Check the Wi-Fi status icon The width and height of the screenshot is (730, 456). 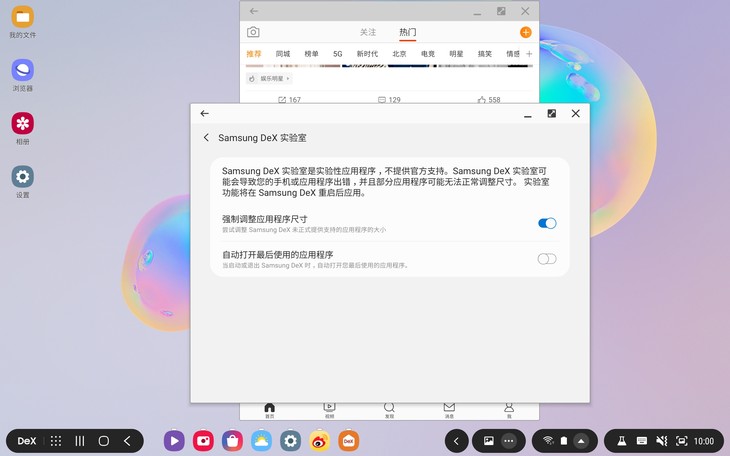coord(548,441)
